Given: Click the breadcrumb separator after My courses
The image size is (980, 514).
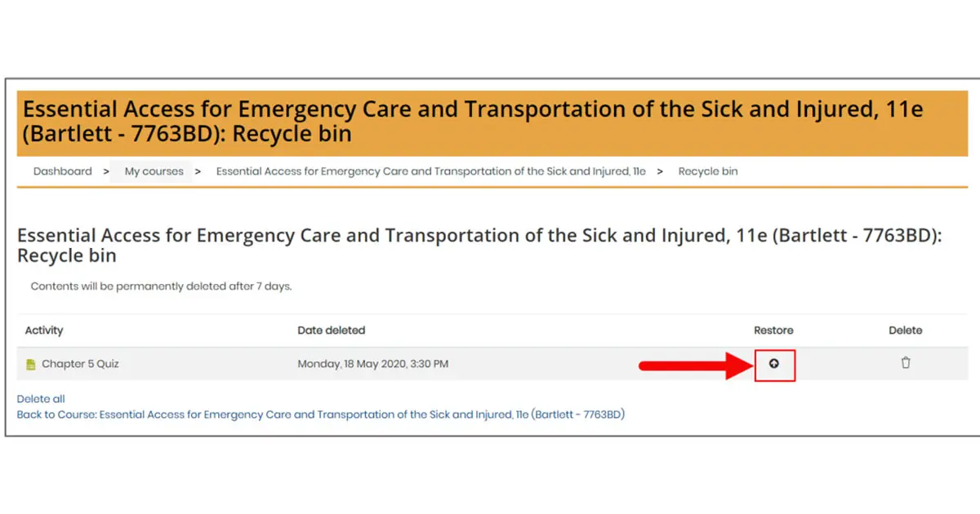Looking at the screenshot, I should click(x=198, y=171).
